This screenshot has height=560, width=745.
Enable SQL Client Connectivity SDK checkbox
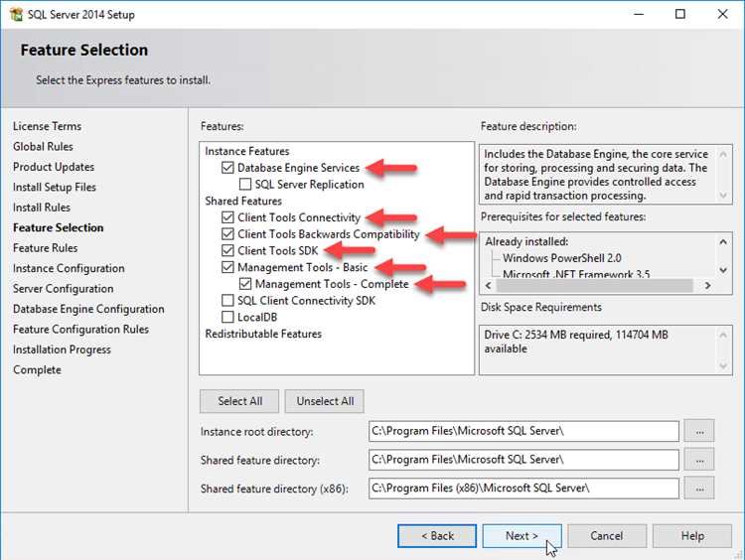pos(227,301)
